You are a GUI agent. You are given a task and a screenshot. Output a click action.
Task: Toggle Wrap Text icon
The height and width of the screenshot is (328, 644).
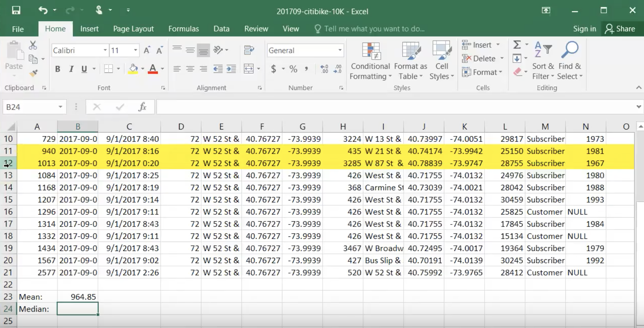pyautogui.click(x=249, y=50)
